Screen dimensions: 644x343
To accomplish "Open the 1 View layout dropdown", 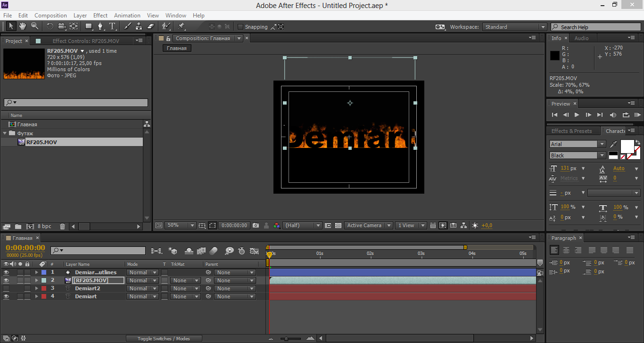I will 411,226.
